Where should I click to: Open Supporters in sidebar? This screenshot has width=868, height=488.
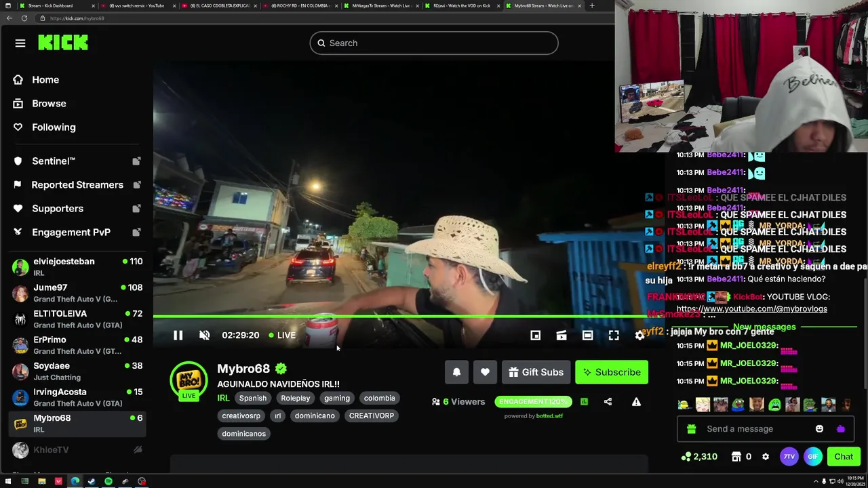coord(78,209)
